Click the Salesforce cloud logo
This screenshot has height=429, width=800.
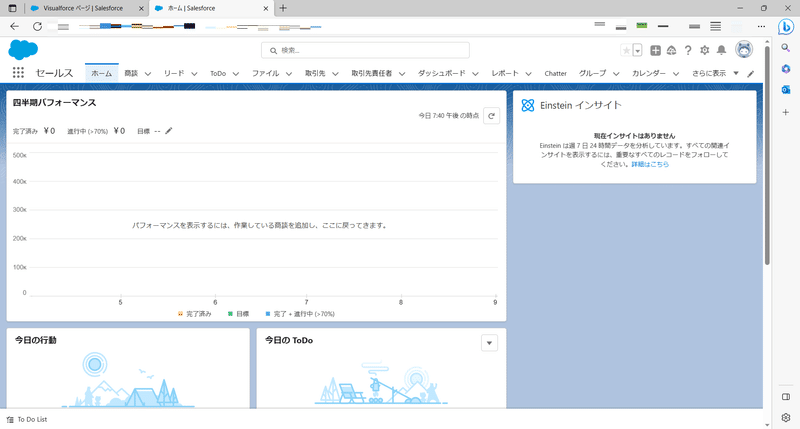23,49
